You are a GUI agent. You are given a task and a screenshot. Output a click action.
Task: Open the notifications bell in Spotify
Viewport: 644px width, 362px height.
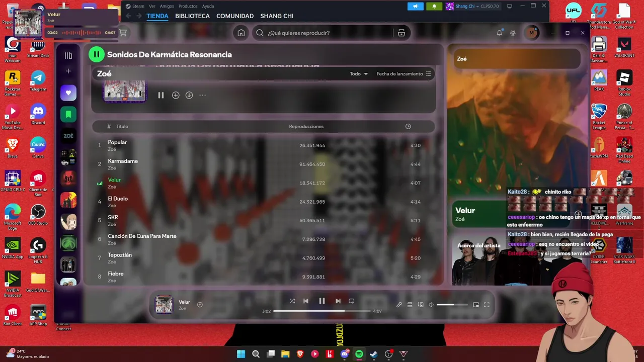click(500, 33)
